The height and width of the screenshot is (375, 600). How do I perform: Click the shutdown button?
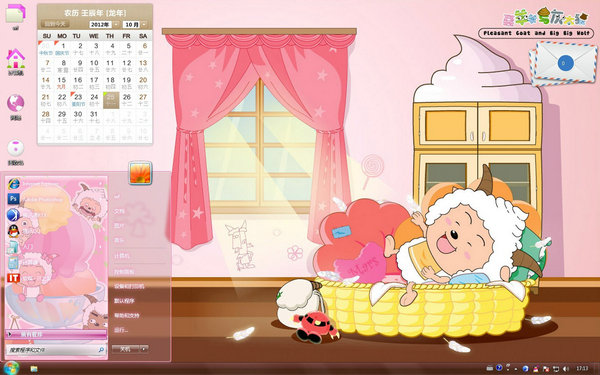click(126, 349)
